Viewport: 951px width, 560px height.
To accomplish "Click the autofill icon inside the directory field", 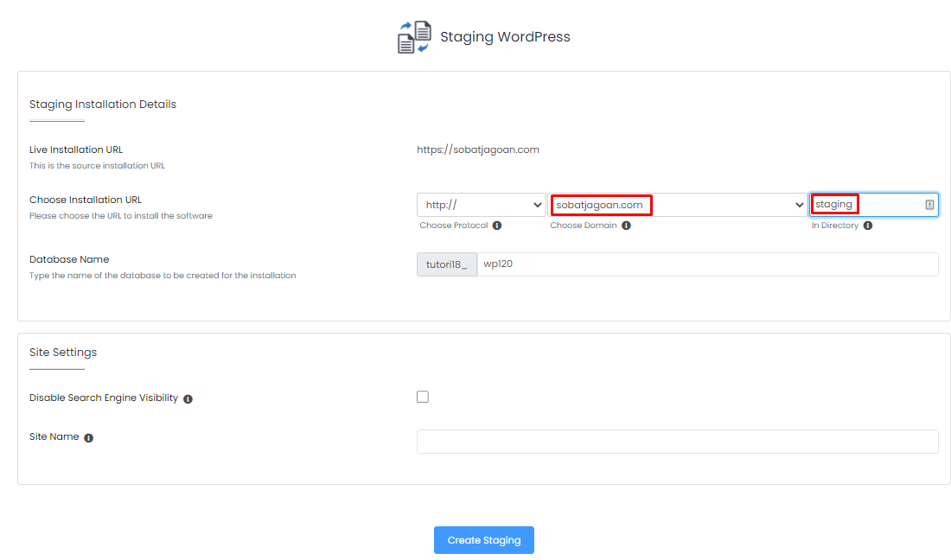I will [x=929, y=205].
